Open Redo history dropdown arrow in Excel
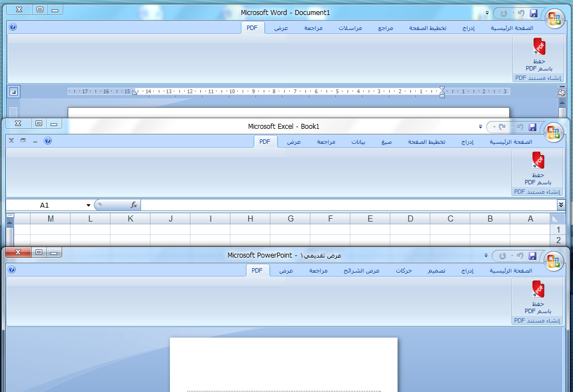 pos(494,127)
